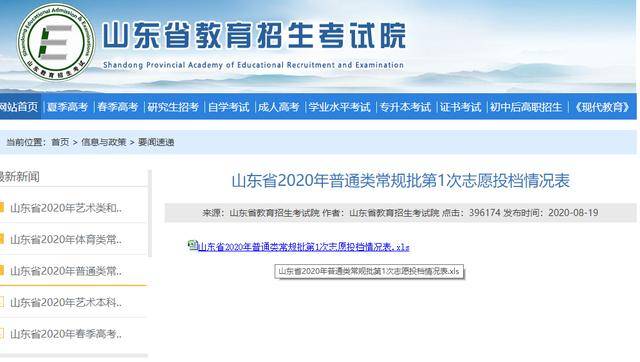The height and width of the screenshot is (362, 640).
Task: Open the 专升本考试 nav item
Action: pos(405,107)
